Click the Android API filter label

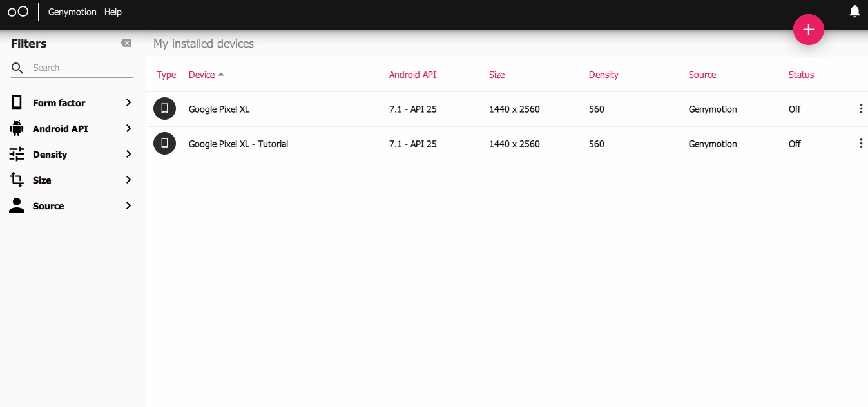(61, 129)
